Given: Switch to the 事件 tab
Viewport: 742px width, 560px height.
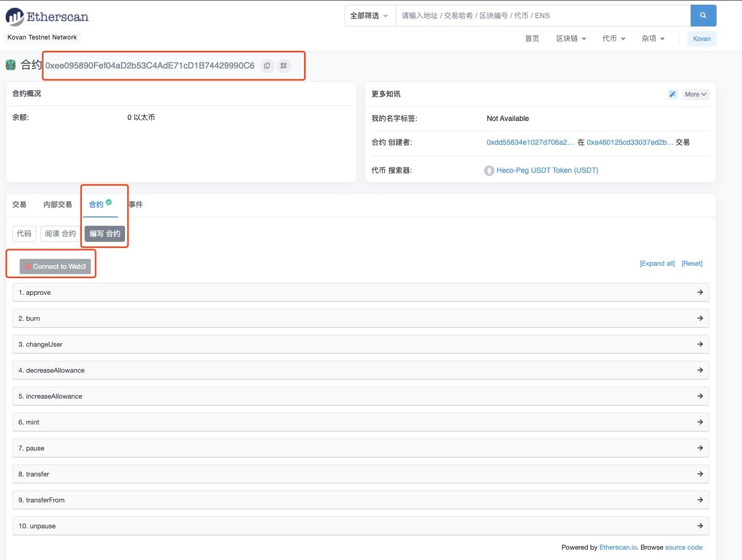Looking at the screenshot, I should point(135,204).
